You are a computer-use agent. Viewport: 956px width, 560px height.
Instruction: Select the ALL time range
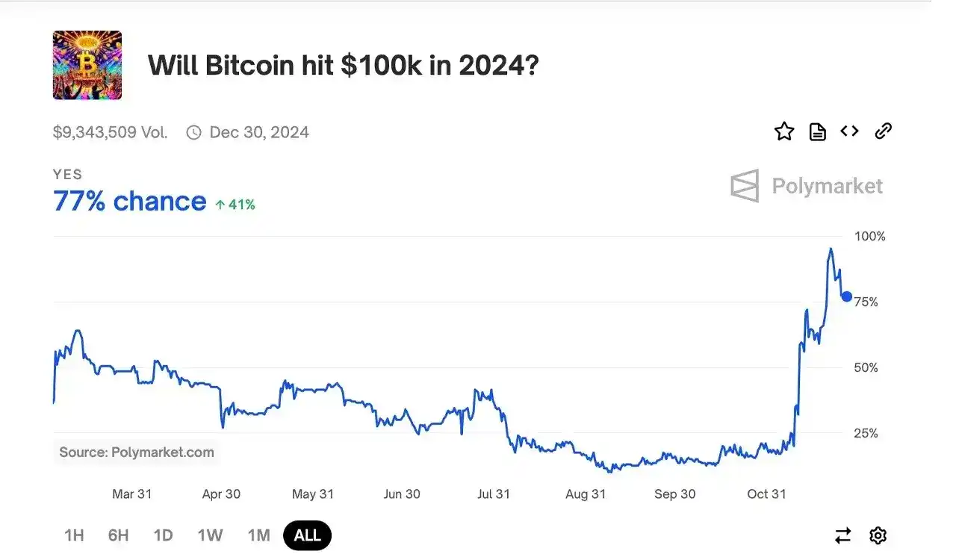(307, 535)
